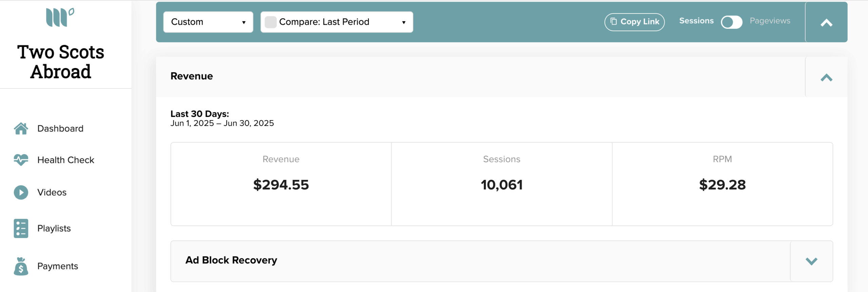Viewport: 868px width, 292px height.
Task: Open the Custom date range dropdown
Action: [x=208, y=22]
